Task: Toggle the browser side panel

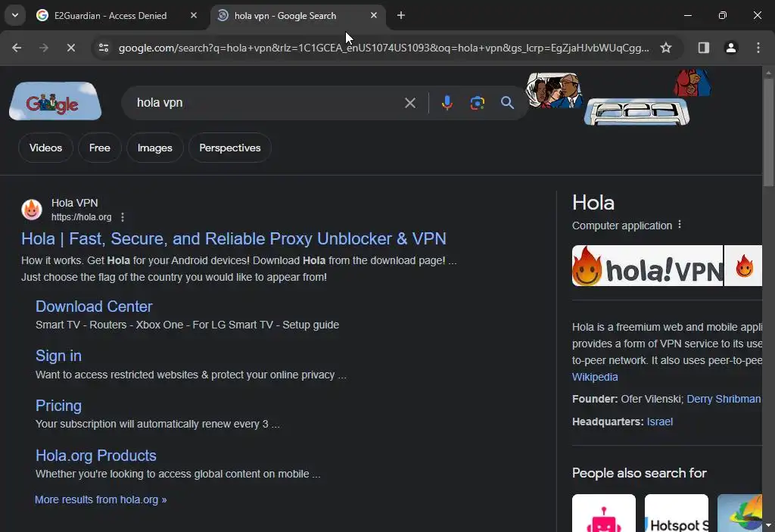Action: click(703, 48)
